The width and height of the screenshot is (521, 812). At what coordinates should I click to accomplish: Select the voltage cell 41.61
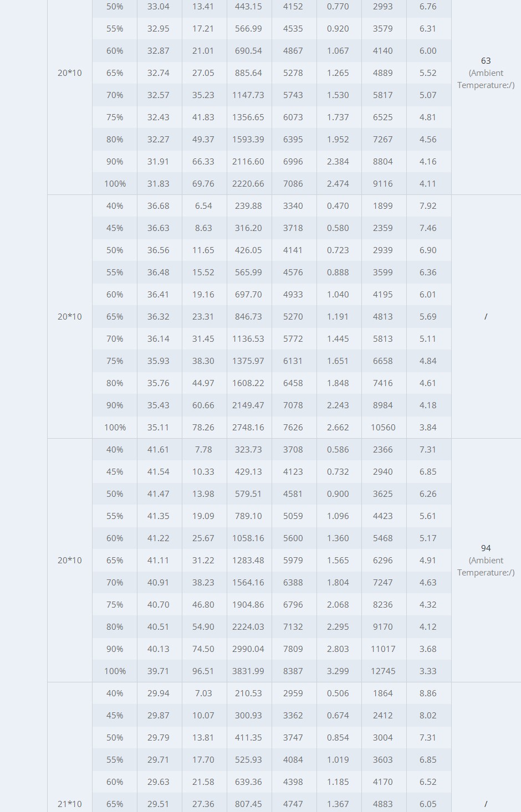pos(159,450)
